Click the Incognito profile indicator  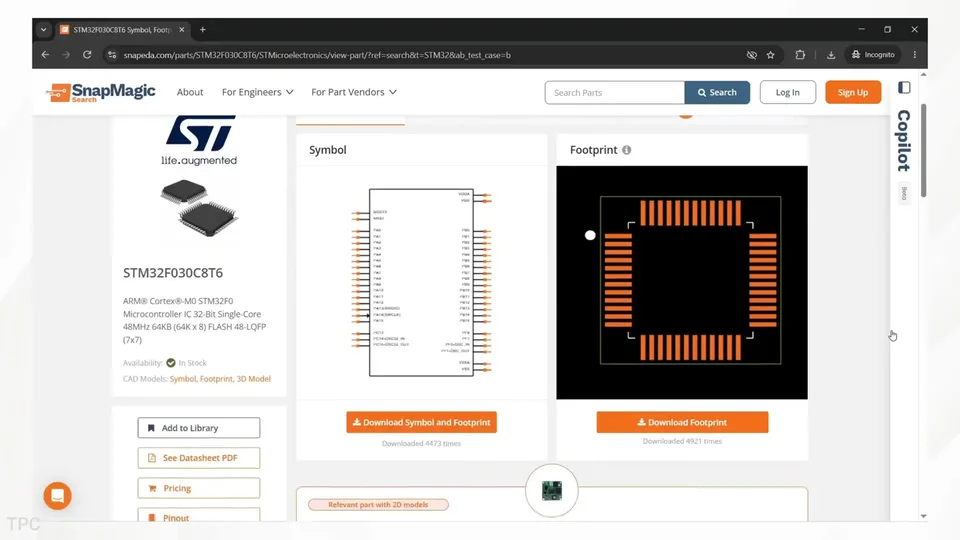(x=873, y=54)
